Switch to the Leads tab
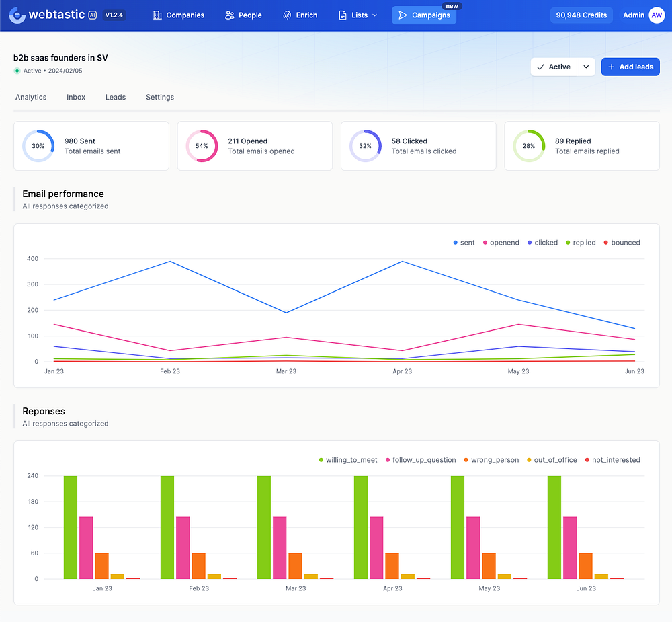The width and height of the screenshot is (672, 622). 116,98
